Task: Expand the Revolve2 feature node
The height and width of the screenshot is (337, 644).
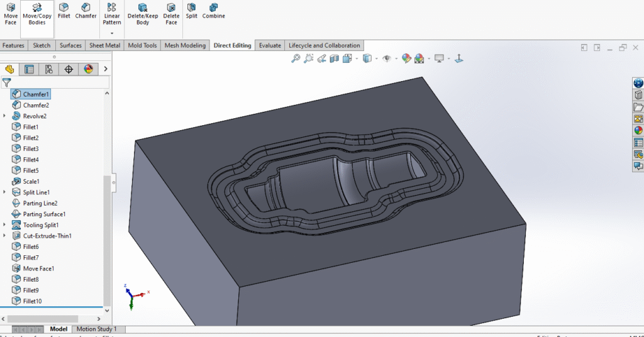Action: click(5, 116)
